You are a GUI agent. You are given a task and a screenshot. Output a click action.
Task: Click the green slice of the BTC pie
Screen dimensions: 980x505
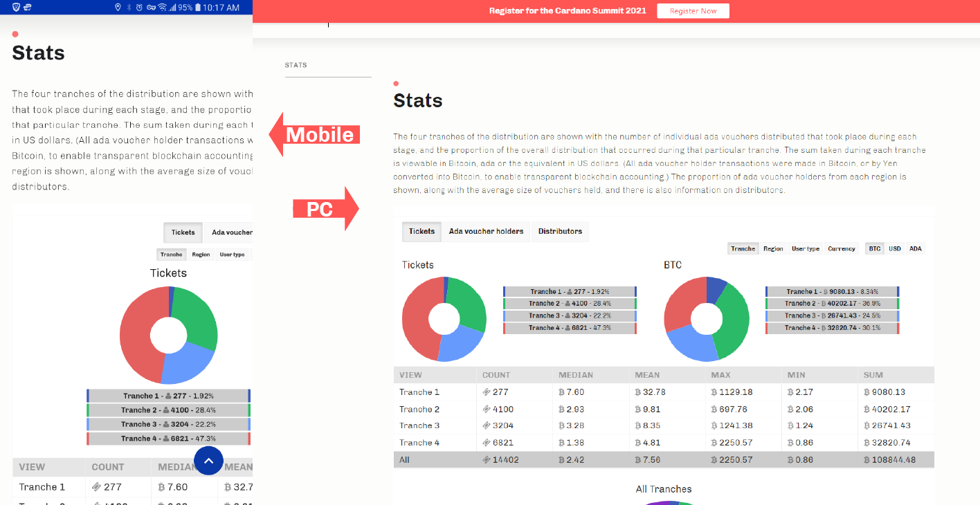coord(736,320)
